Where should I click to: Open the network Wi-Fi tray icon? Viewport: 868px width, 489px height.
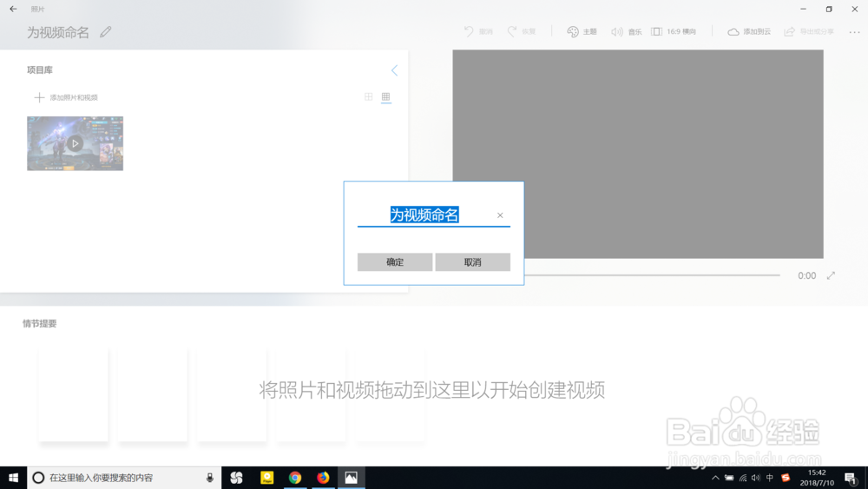[x=743, y=478]
